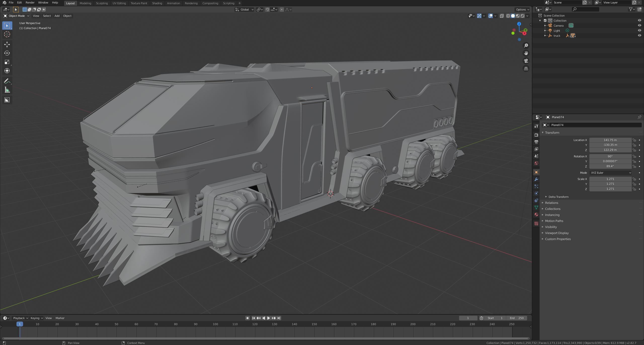Image resolution: width=644 pixels, height=345 pixels.
Task: Toggle X-ray shading mode
Action: (x=502, y=16)
